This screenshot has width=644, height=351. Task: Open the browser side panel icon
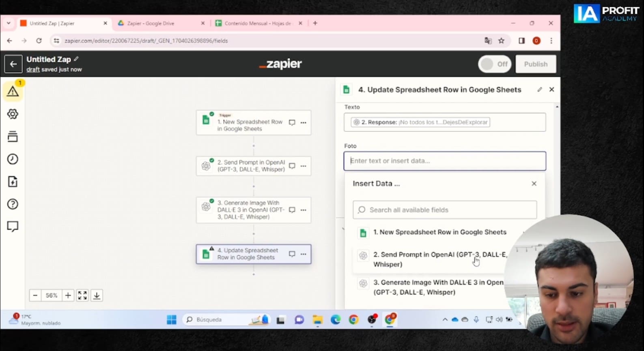click(522, 41)
